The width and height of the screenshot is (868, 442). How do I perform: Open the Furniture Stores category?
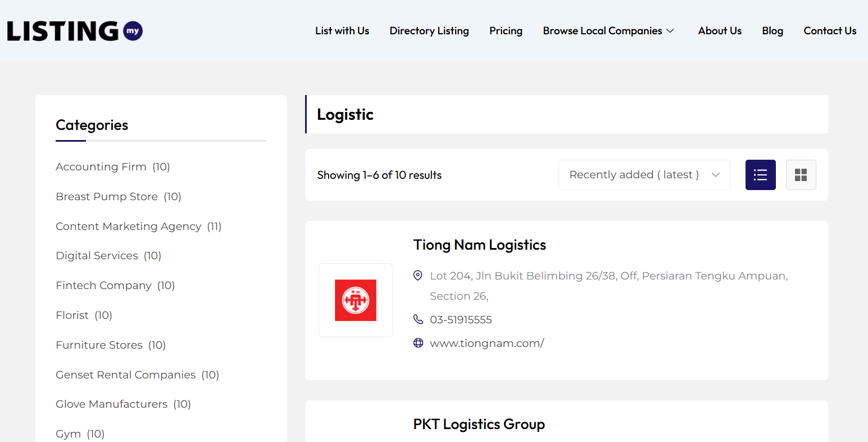point(99,345)
